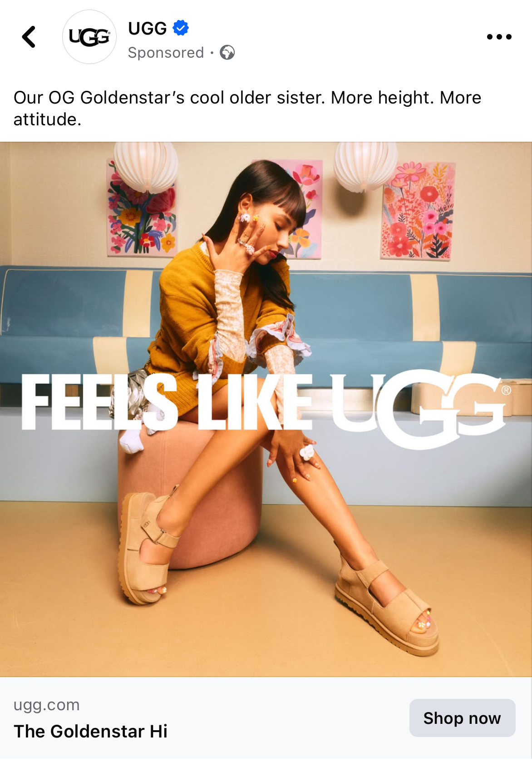Open the three-dots post options menu
This screenshot has width=532, height=767.
point(499,37)
